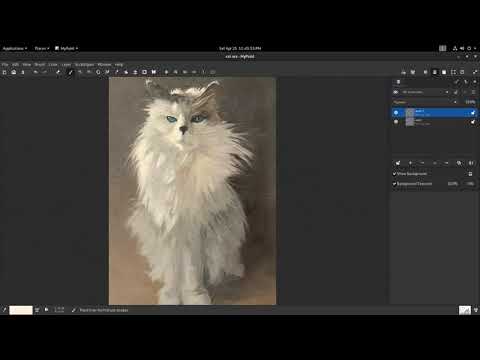480x360 pixels.
Task: Select the square frame edit tool
Action: pos(144,72)
